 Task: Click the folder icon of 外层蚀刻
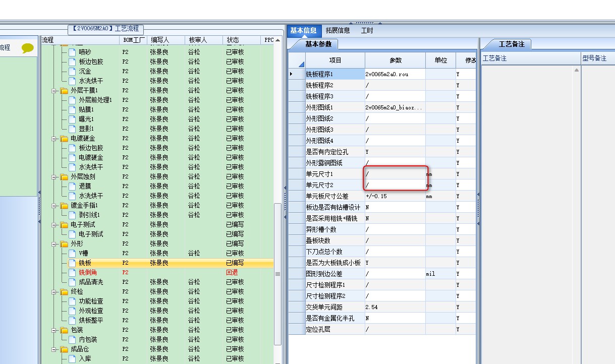tap(64, 177)
